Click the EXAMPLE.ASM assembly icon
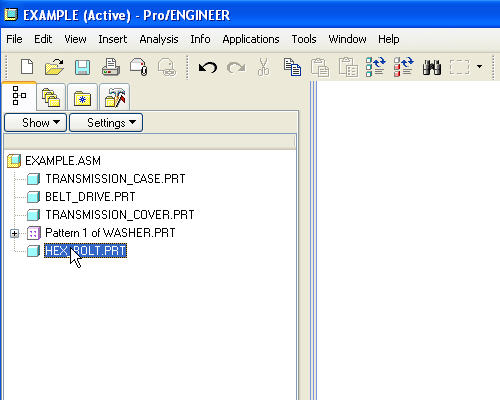Screen dimensions: 500x400 click(14, 161)
